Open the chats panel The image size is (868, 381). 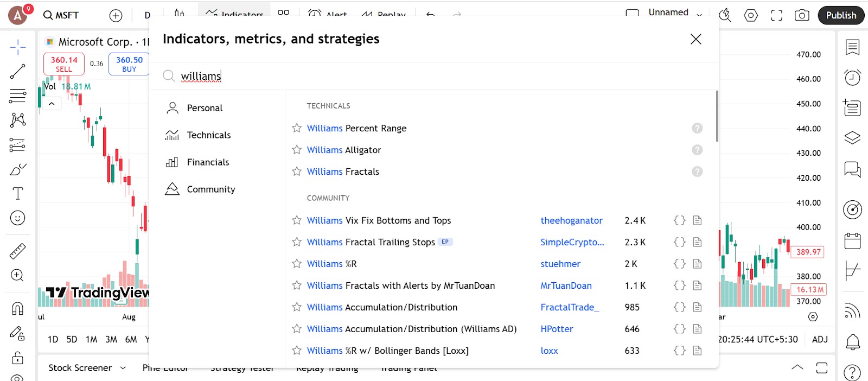[852, 169]
